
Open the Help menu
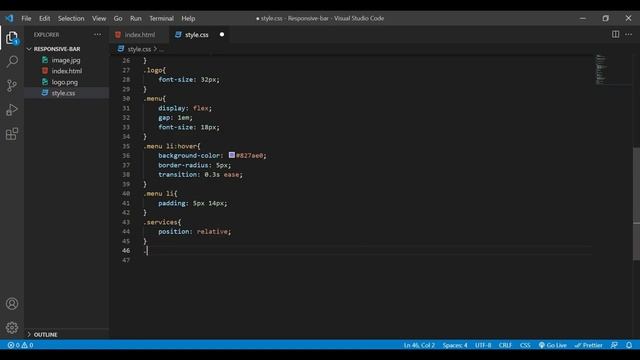pos(188,18)
